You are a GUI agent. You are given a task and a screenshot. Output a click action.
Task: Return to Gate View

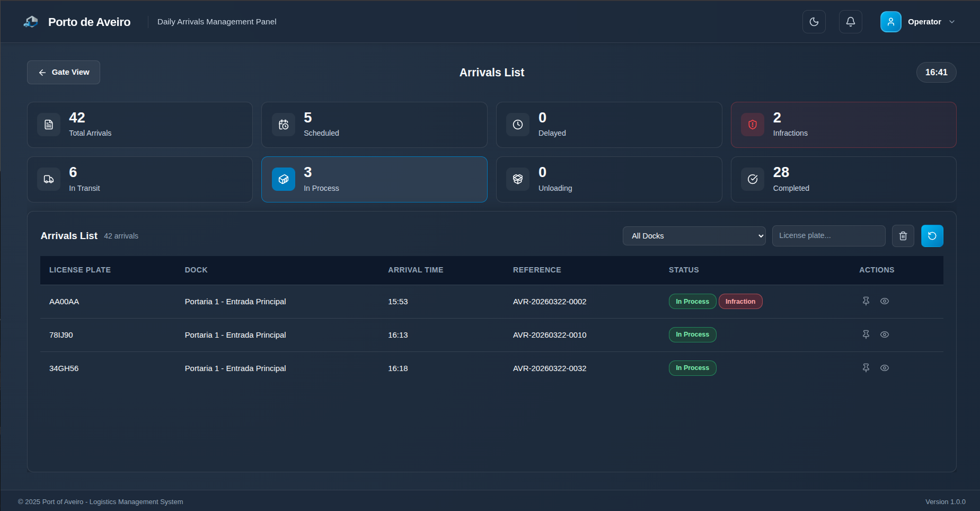pos(63,72)
